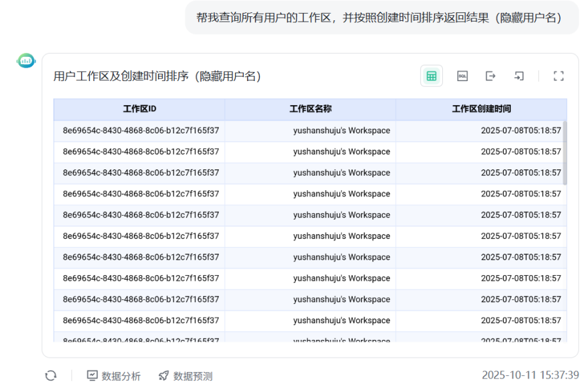Select first row workspace ID cell
Image resolution: width=588 pixels, height=389 pixels.
140,131
